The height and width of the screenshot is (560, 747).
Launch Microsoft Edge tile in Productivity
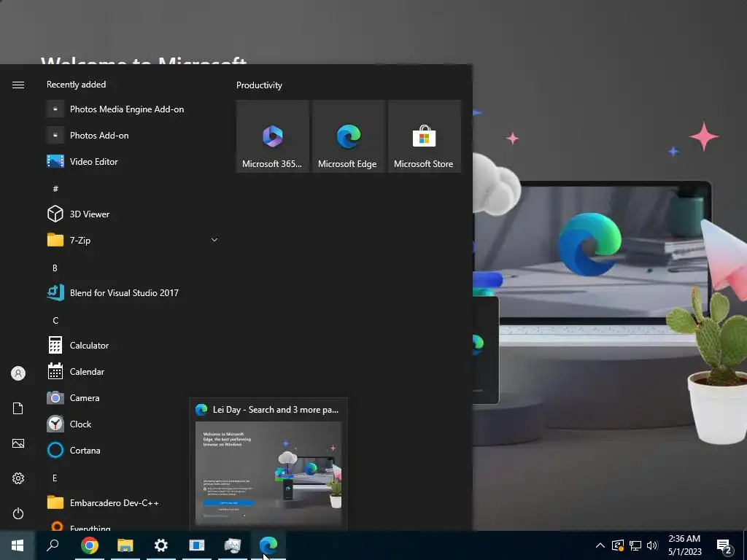tap(348, 136)
